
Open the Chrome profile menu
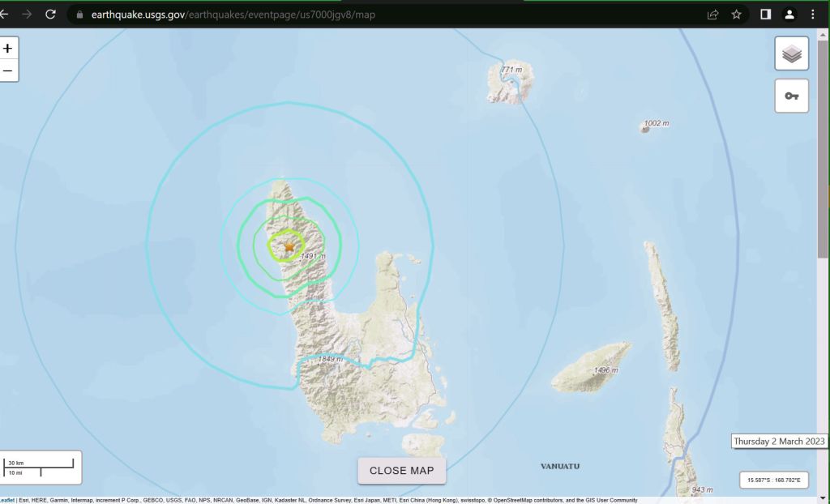(x=789, y=15)
